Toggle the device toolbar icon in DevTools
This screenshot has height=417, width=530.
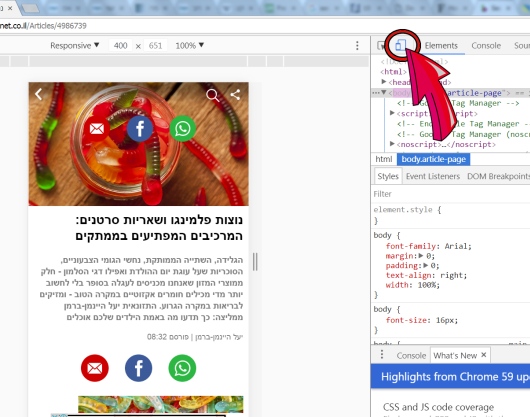(401, 45)
